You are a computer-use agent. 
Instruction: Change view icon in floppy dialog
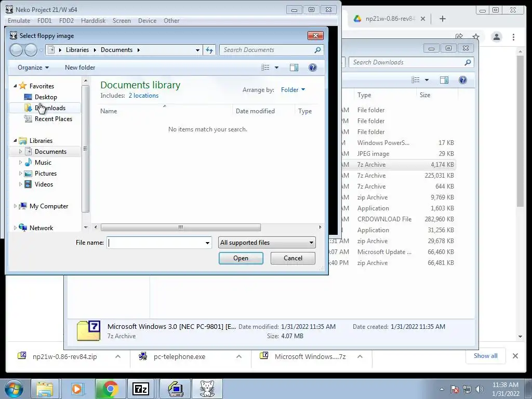265,68
